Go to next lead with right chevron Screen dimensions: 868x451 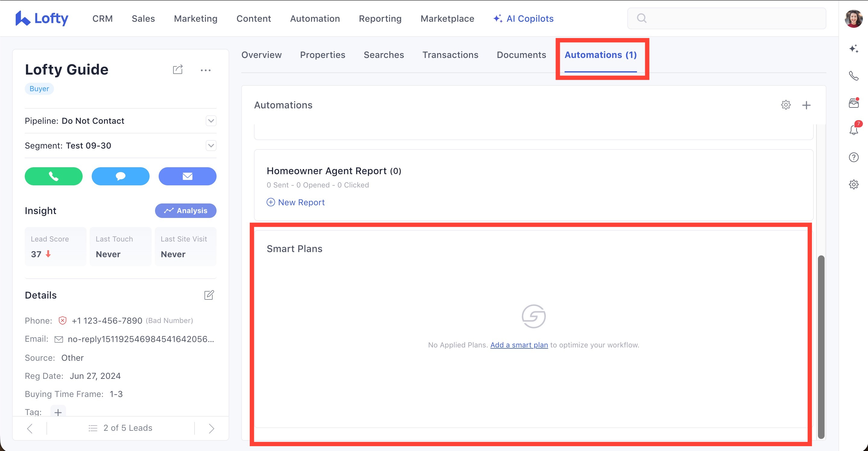[x=211, y=428]
